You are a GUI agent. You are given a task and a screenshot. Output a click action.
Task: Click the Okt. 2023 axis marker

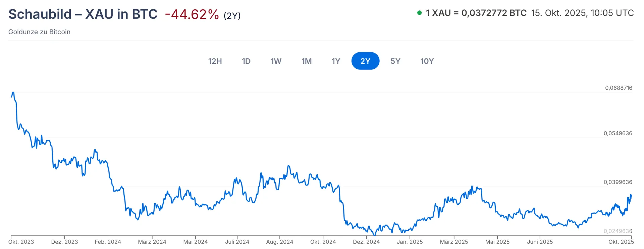[x=21, y=242]
